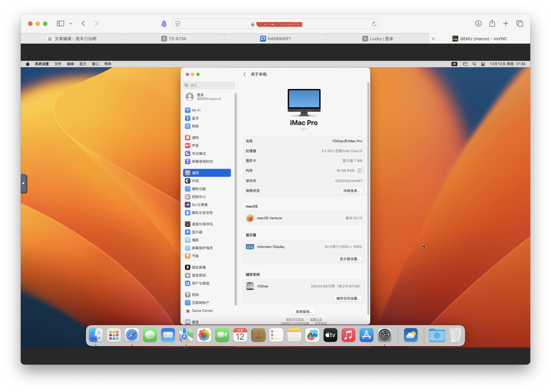Open noVNC control panel handle on left edge
Image resolution: width=551 pixels, height=392 pixels.
point(24,183)
